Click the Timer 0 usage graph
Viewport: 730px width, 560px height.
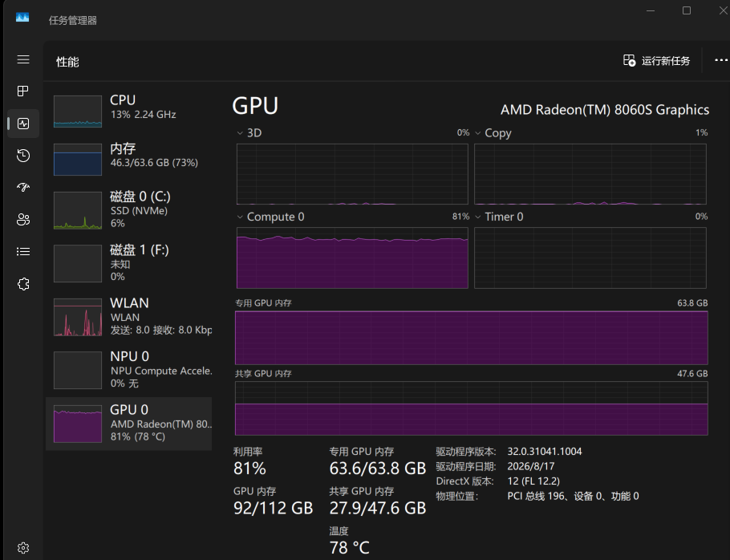tap(590, 258)
